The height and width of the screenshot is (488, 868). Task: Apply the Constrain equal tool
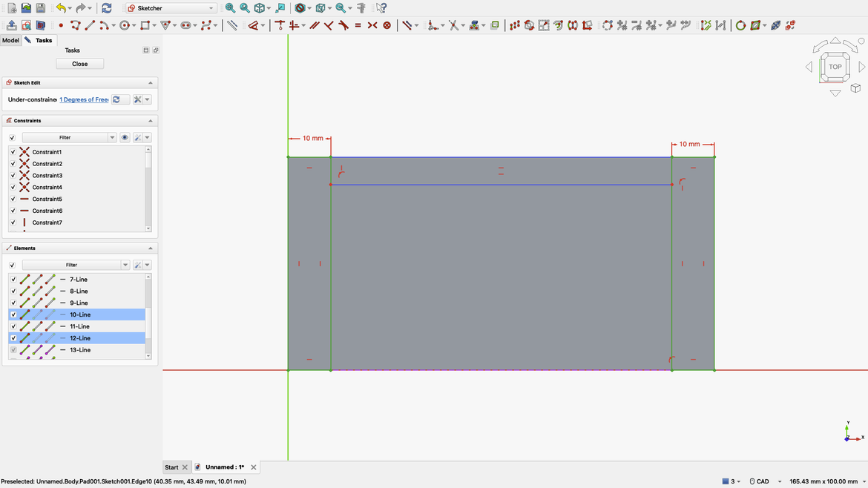[x=358, y=23]
